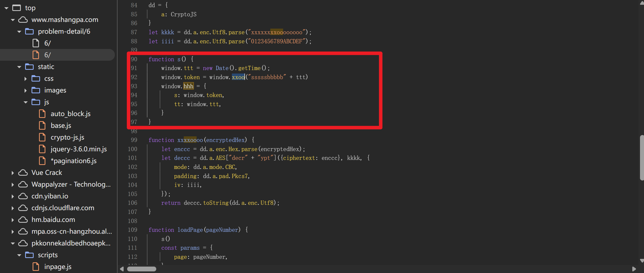Click the base.js file icon
644x273 pixels.
tap(42, 125)
